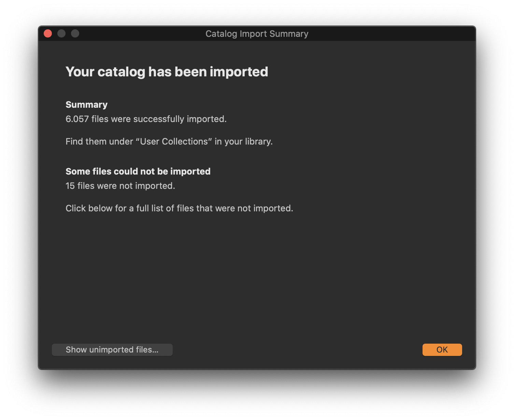Select the '15' unimported file count
514x420 pixels.
click(70, 186)
